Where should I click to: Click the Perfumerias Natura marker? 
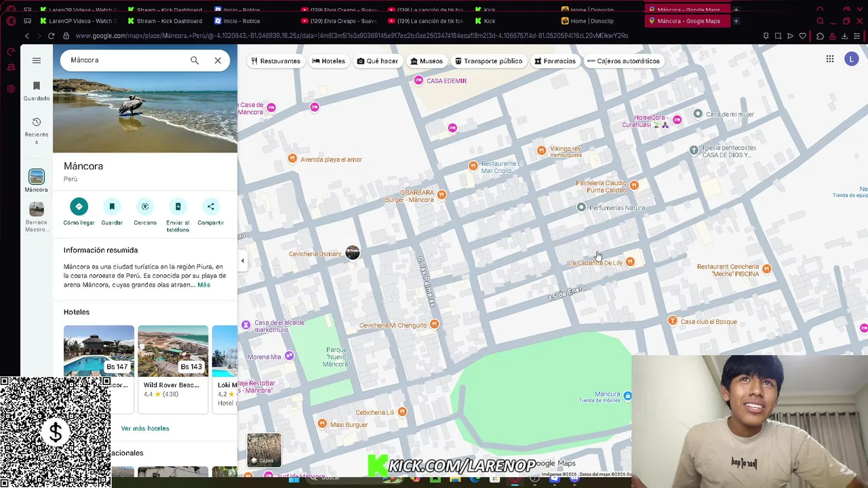pyautogui.click(x=581, y=207)
